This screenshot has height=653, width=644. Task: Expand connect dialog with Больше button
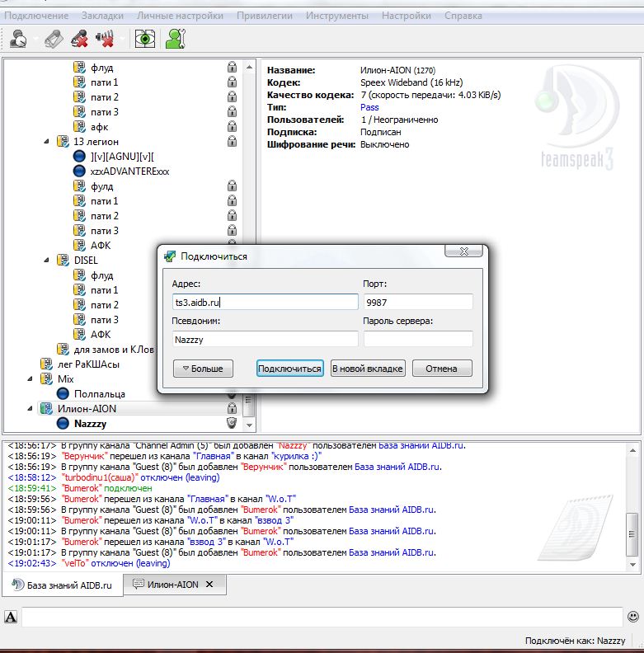coord(203,369)
